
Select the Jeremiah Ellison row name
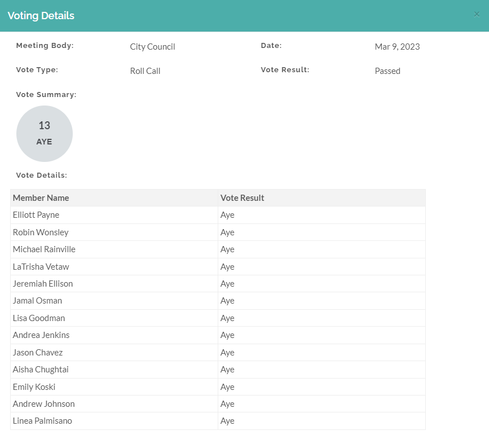point(43,284)
